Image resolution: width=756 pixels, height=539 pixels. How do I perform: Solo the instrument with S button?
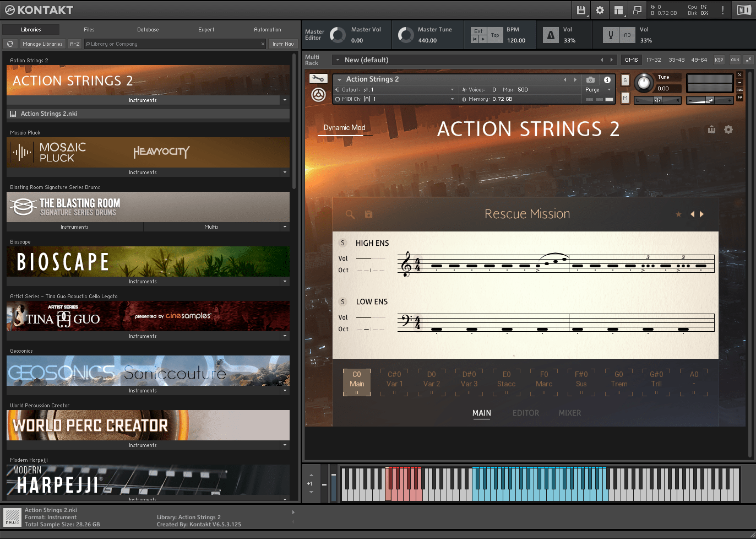pyautogui.click(x=625, y=80)
